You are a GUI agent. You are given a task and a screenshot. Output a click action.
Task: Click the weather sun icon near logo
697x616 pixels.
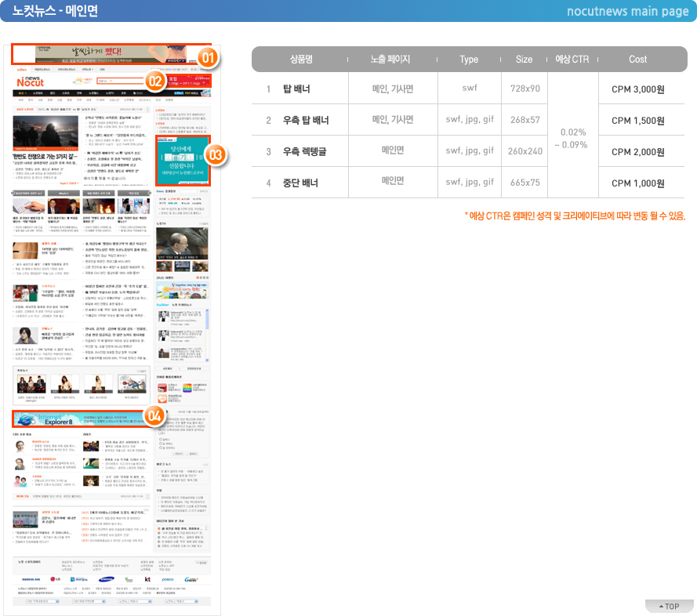point(78,81)
